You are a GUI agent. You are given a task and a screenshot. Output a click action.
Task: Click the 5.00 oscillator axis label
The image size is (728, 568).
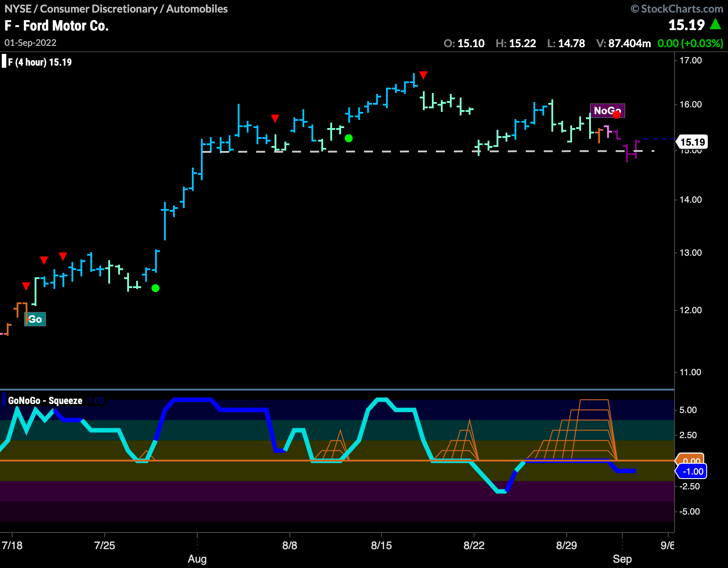click(x=688, y=410)
